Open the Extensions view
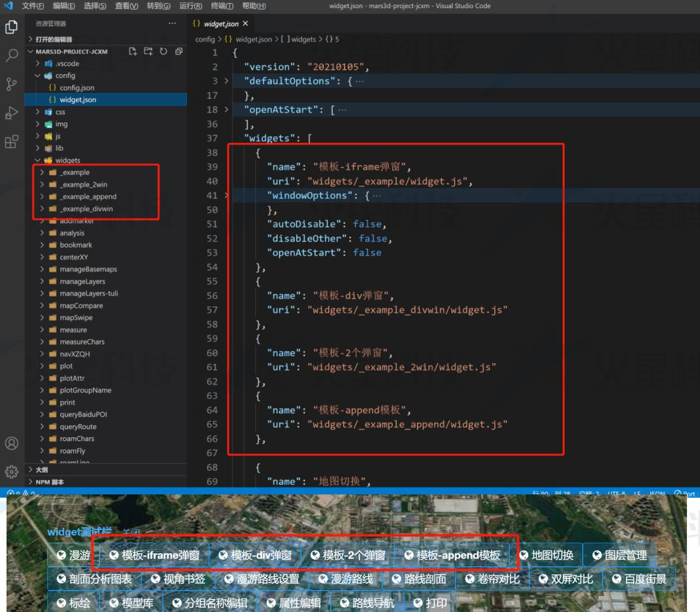The width and height of the screenshot is (700, 612). coord(11,142)
